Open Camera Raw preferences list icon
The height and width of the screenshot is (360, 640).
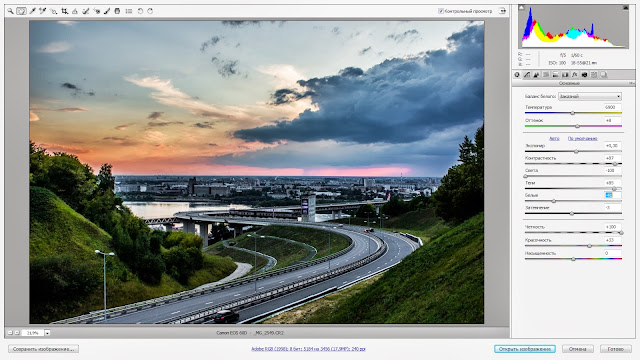[129, 11]
